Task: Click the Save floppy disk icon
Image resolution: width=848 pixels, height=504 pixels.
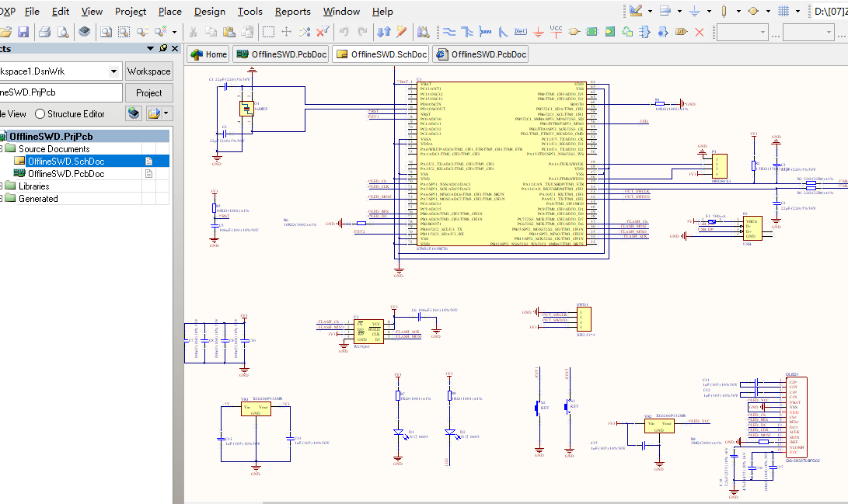Action: [23, 32]
